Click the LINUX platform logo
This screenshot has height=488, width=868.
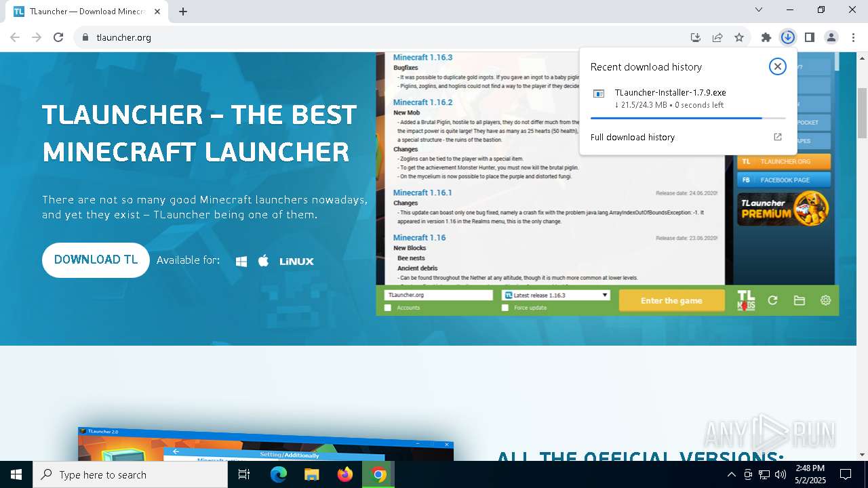(x=296, y=261)
